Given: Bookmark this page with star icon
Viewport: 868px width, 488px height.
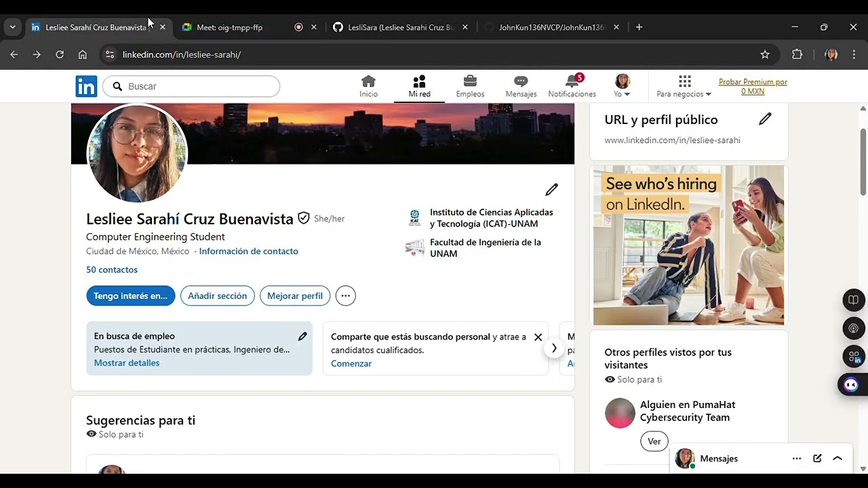Looking at the screenshot, I should [x=765, y=54].
